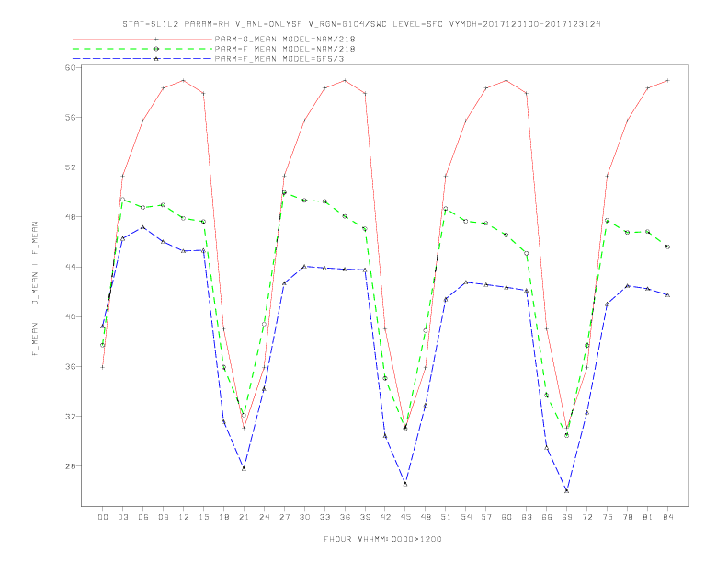Click the x-axis tick label 69
This screenshot has height=563, width=728.
(x=567, y=517)
